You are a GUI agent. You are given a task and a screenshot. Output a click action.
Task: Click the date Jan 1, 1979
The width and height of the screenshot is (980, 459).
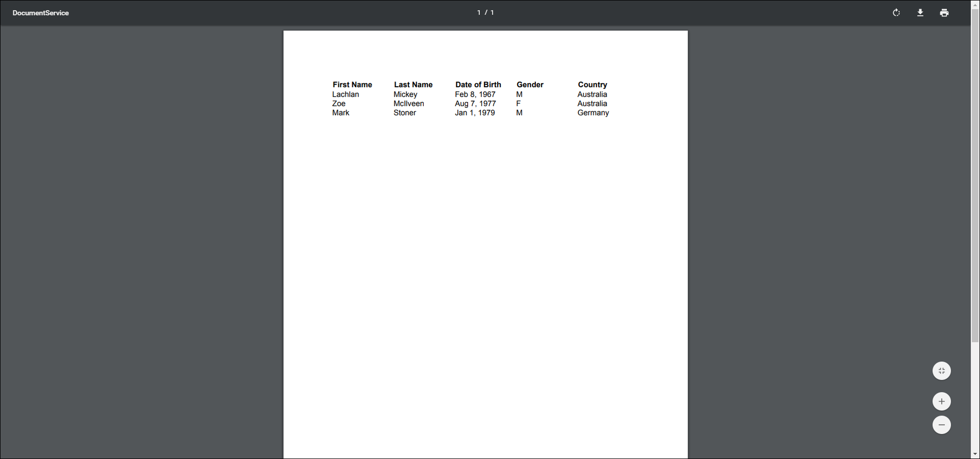pos(475,113)
